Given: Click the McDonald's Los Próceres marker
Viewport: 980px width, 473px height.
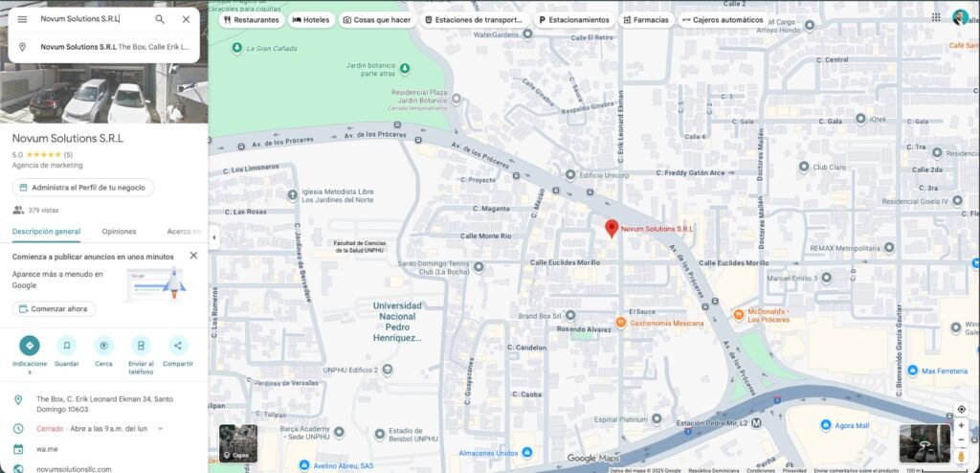Looking at the screenshot, I should coord(739,315).
